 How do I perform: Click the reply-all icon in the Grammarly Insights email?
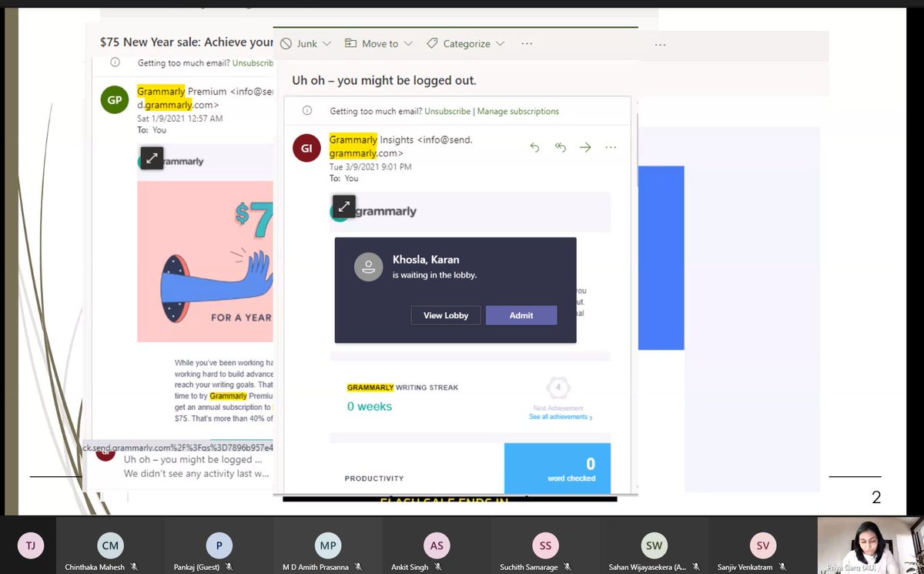[561, 147]
